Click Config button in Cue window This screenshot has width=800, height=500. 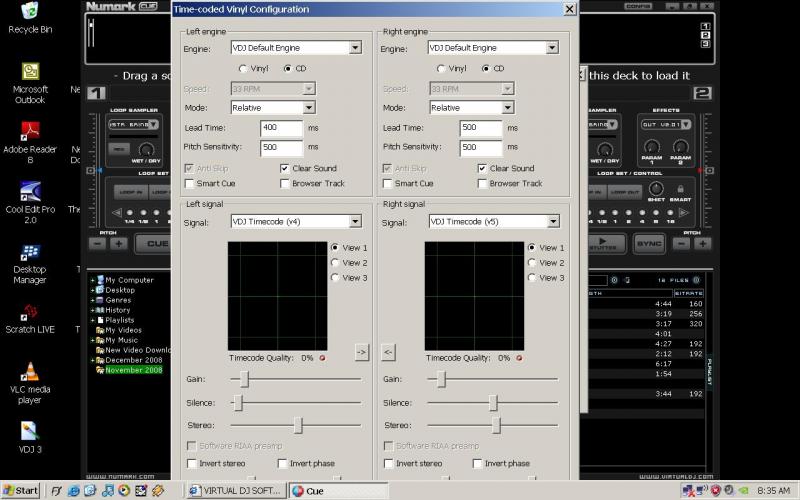point(638,6)
